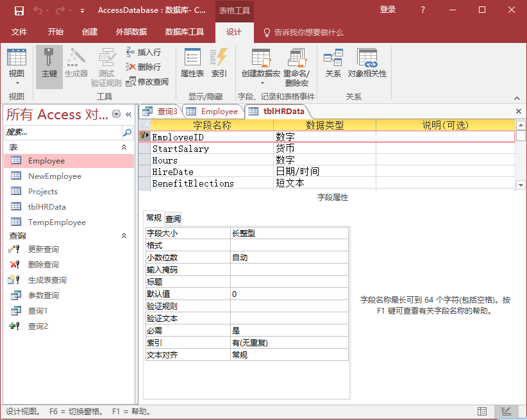Collapse the 表 group in the navigation pane
This screenshot has width=527, height=420.
tap(124, 147)
